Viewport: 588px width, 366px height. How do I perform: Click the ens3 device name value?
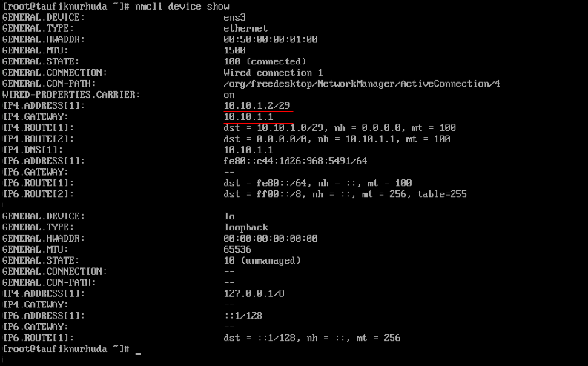(x=234, y=18)
